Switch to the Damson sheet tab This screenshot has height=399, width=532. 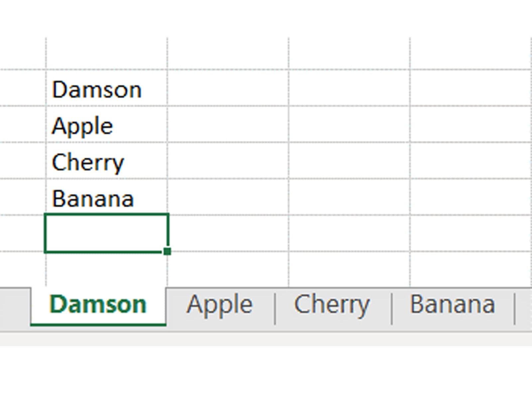tap(98, 305)
